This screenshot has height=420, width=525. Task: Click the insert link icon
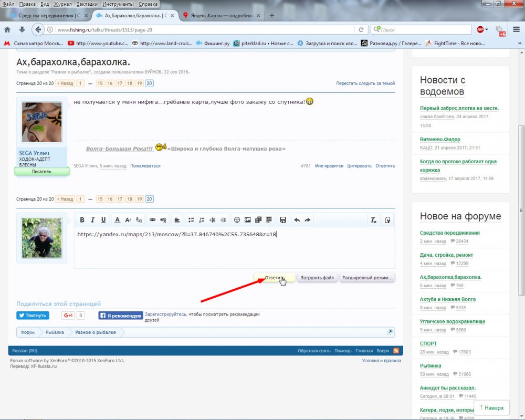coord(153,220)
